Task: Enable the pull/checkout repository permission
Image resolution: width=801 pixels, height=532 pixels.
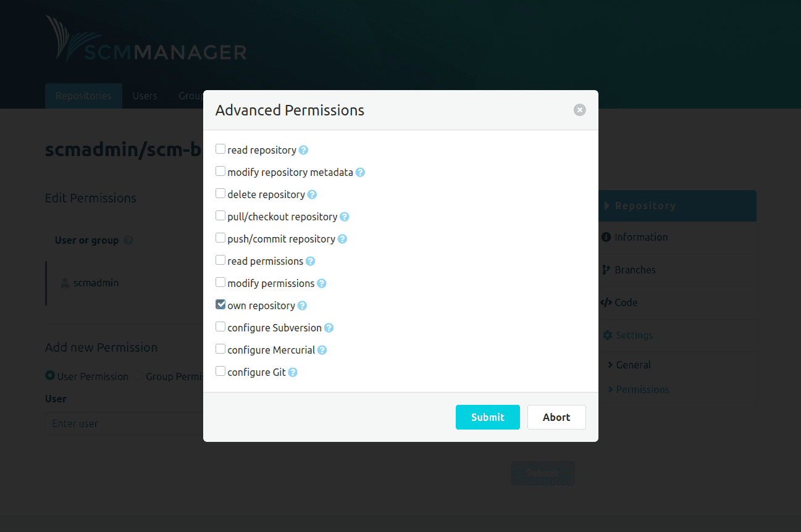Action: coord(220,217)
